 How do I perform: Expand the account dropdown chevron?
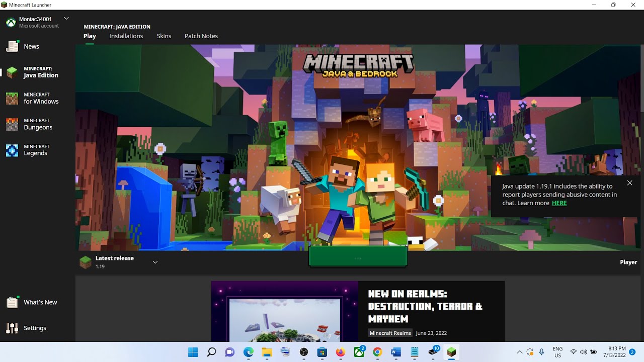click(66, 19)
